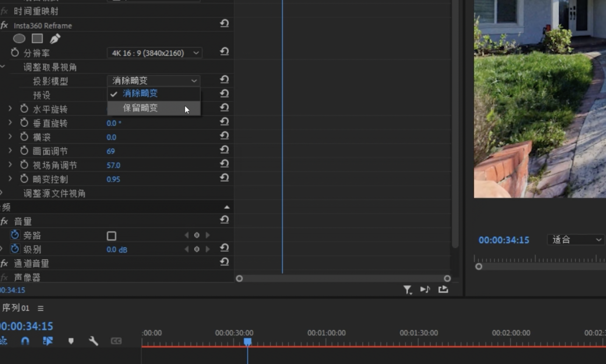Select the ellipse mask tool
This screenshot has width=606, height=364.
click(19, 38)
